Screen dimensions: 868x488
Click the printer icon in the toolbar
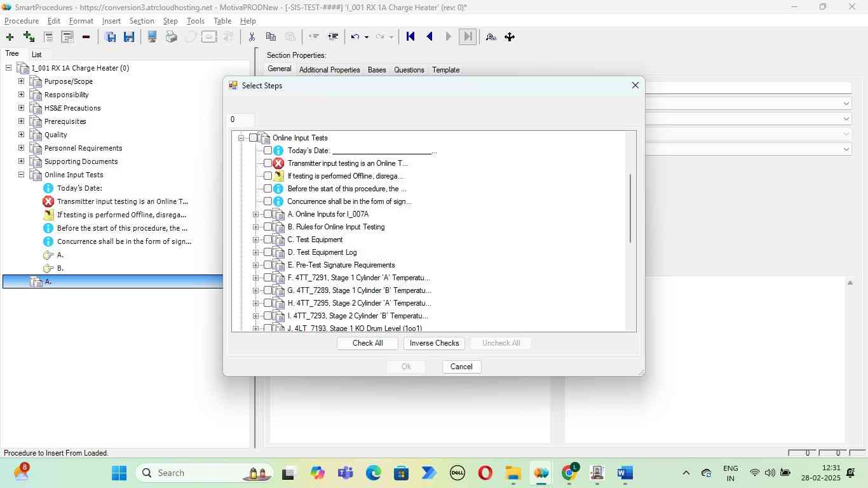coord(171,37)
